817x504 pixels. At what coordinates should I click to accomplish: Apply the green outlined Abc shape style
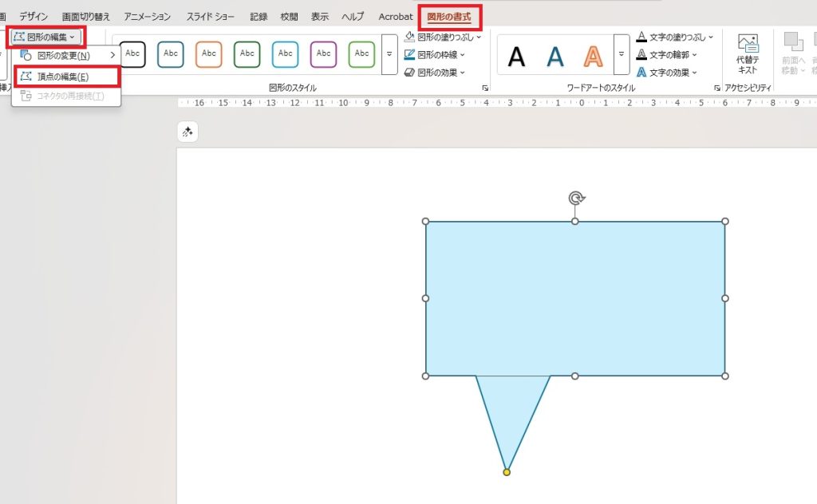247,54
